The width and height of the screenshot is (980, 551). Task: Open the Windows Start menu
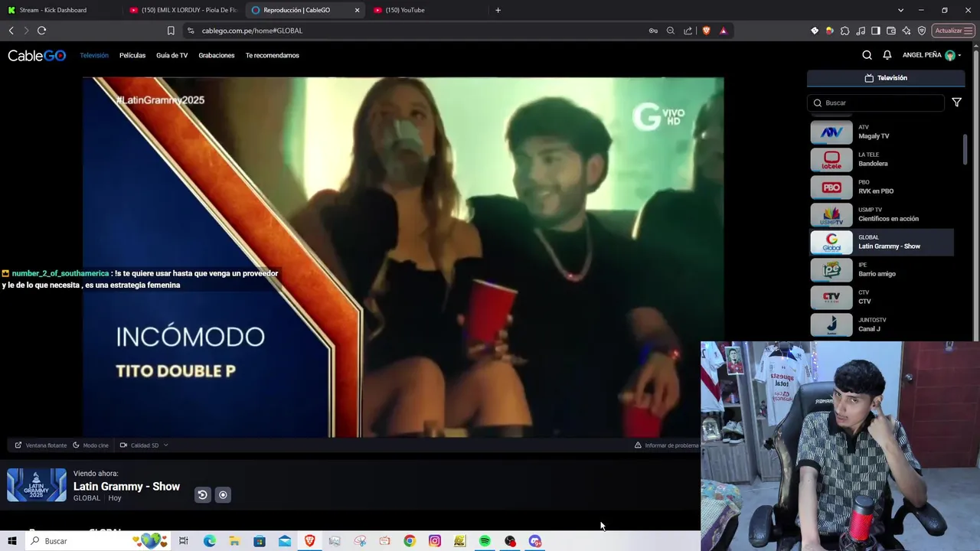[x=12, y=541]
